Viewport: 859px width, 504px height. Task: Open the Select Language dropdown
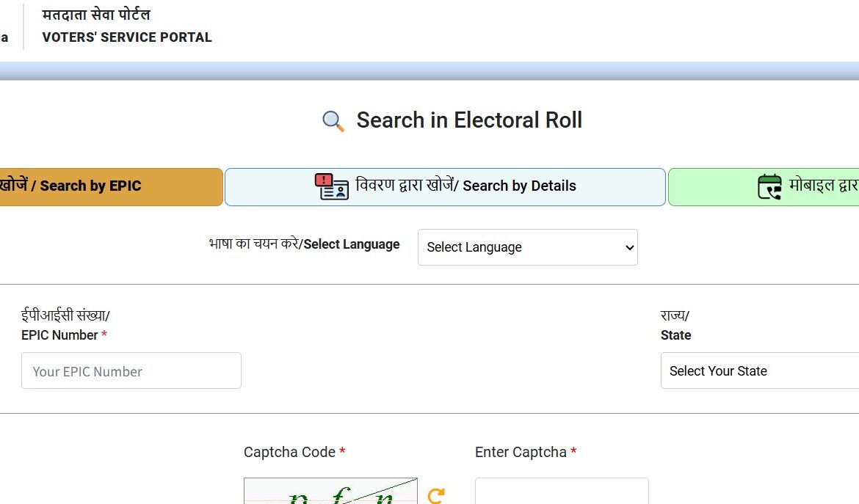[527, 247]
